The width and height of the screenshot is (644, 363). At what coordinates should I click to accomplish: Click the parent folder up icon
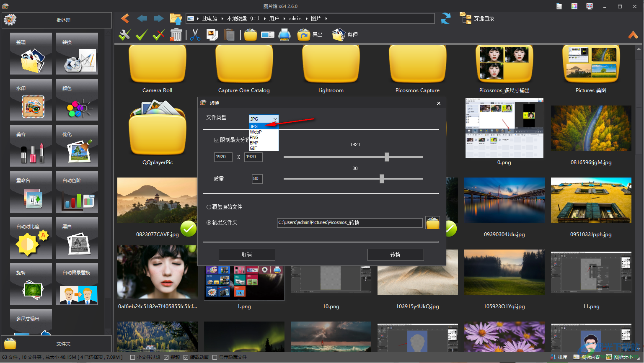point(176,18)
